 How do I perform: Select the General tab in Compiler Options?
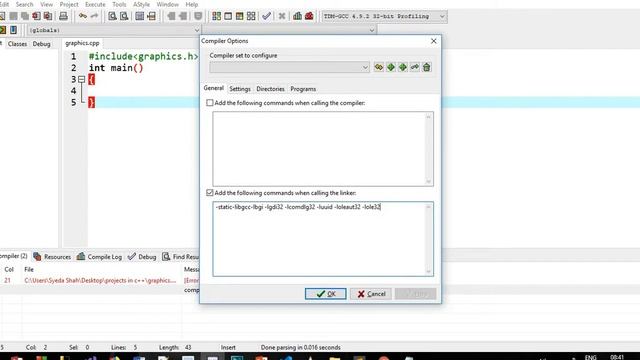[213, 88]
